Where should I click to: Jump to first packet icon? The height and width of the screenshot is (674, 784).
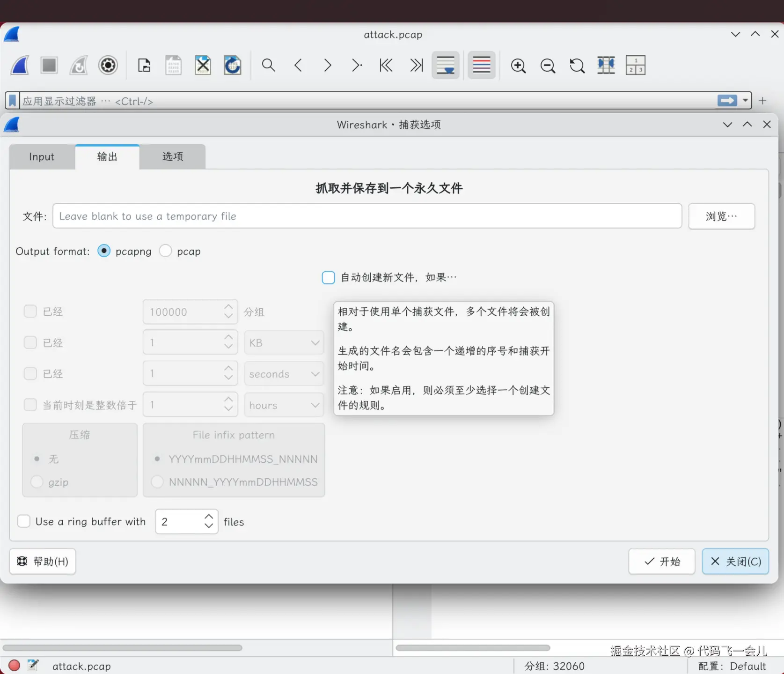pos(386,65)
